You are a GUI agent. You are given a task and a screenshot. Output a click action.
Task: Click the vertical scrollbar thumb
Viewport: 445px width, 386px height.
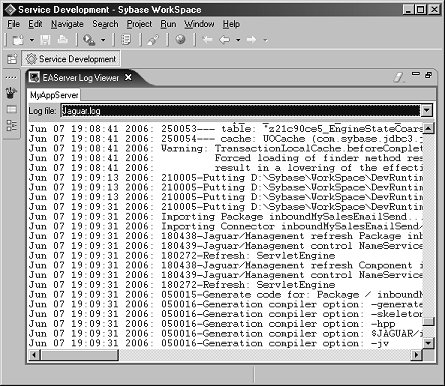coord(429,322)
